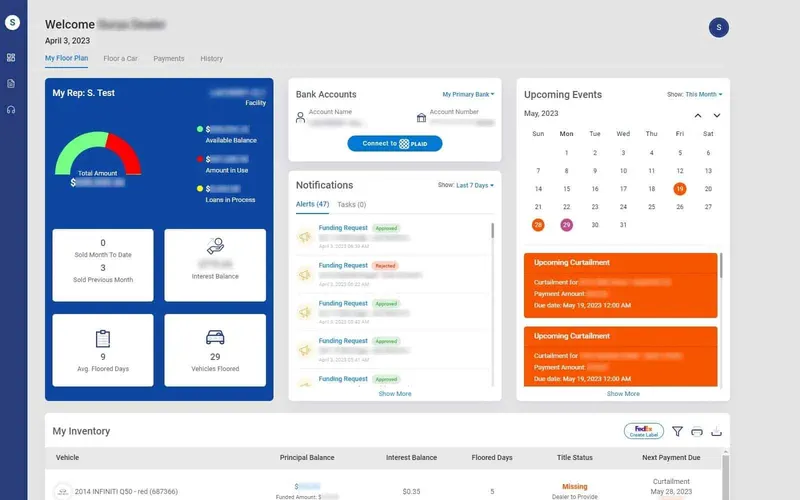800x500 pixels.
Task: Click the INFINITI logo thumbnail in inventory
Action: pyautogui.click(x=63, y=491)
